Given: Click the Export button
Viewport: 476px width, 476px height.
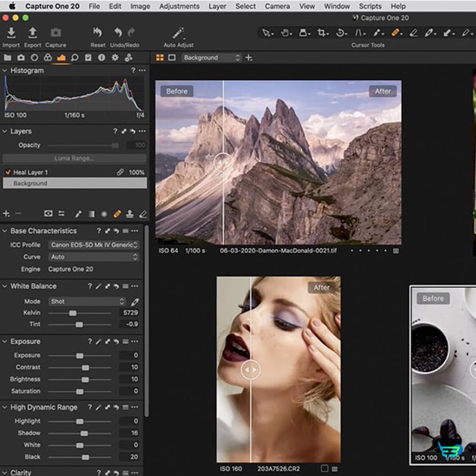Looking at the screenshot, I should (33, 37).
